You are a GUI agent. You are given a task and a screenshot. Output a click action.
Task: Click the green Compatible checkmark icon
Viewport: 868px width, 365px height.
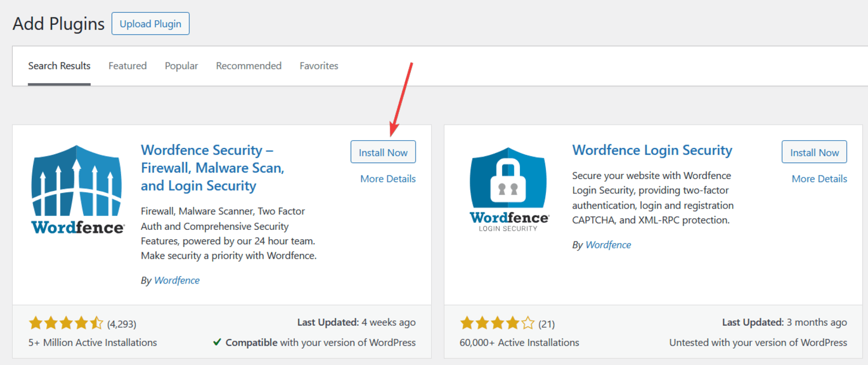coord(218,342)
